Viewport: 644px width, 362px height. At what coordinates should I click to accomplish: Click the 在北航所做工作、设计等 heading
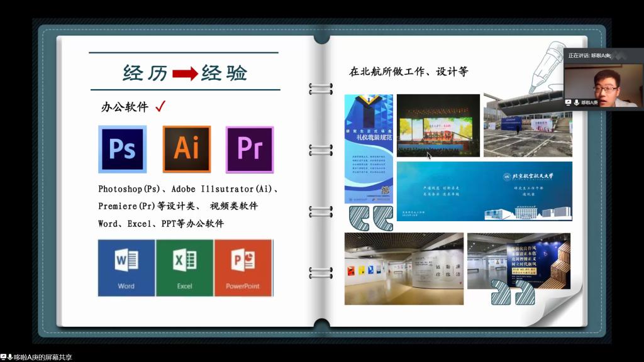[409, 72]
